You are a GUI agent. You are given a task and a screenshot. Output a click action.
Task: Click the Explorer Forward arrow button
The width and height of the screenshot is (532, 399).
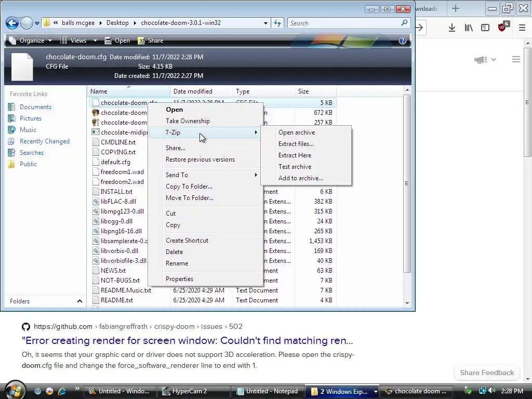[26, 23]
